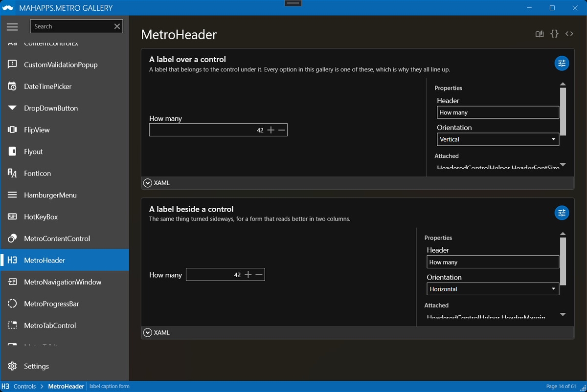Click H3 icon in status bar
This screenshot has width=587, height=392.
(6, 386)
